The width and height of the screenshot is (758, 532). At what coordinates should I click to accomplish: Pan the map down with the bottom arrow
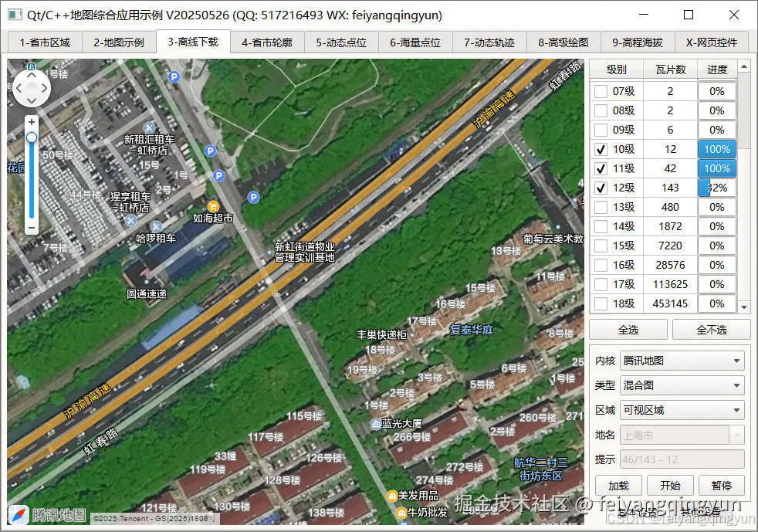(x=32, y=100)
